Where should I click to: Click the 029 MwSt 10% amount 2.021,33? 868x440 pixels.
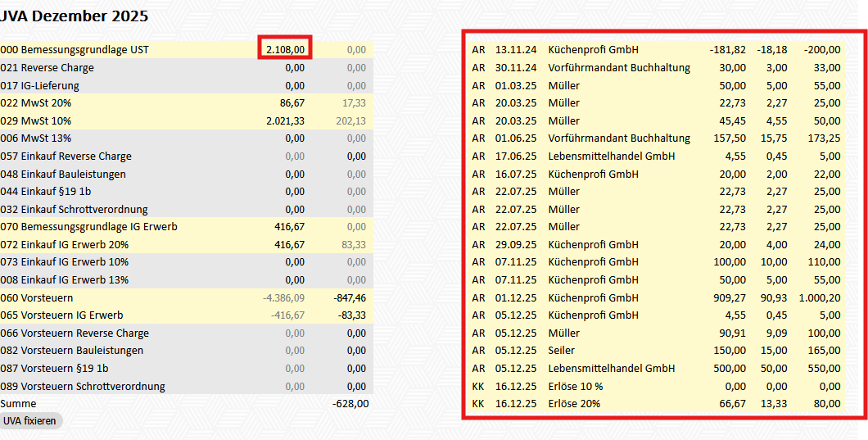285,120
